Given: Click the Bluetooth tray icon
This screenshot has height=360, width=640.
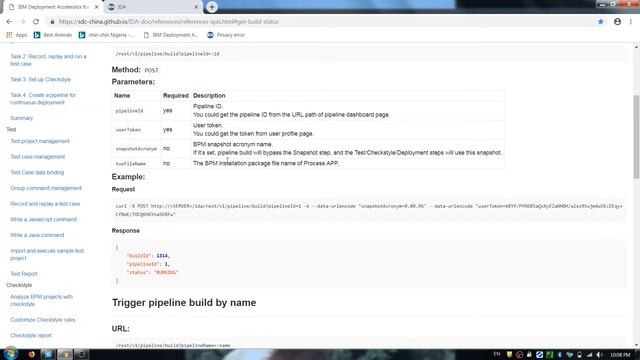Looking at the screenshot, I should point(560,355).
